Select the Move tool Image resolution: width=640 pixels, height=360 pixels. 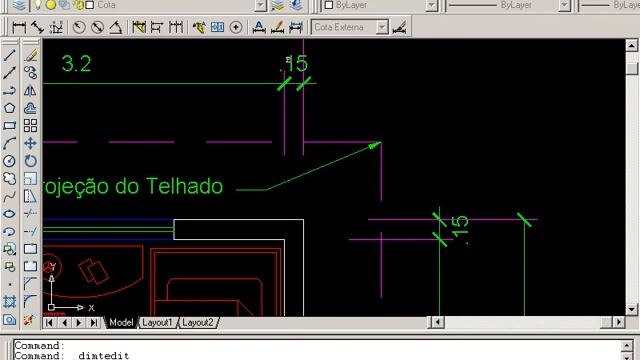tap(30, 143)
